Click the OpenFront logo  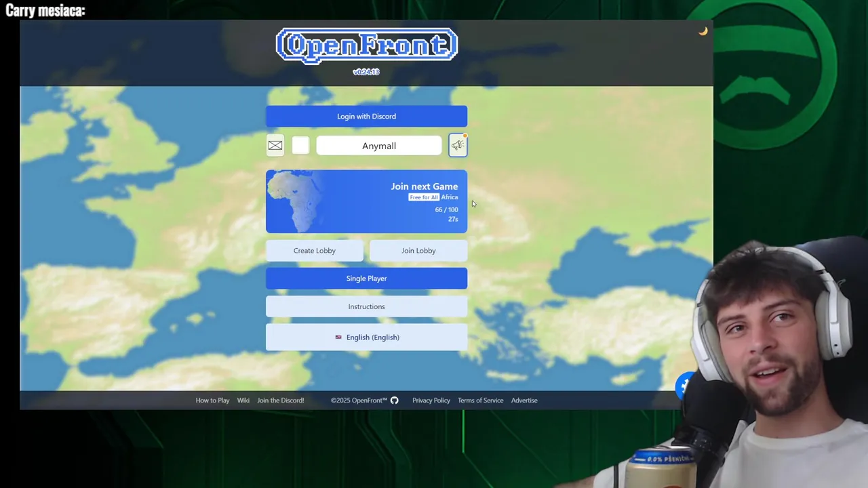point(366,46)
